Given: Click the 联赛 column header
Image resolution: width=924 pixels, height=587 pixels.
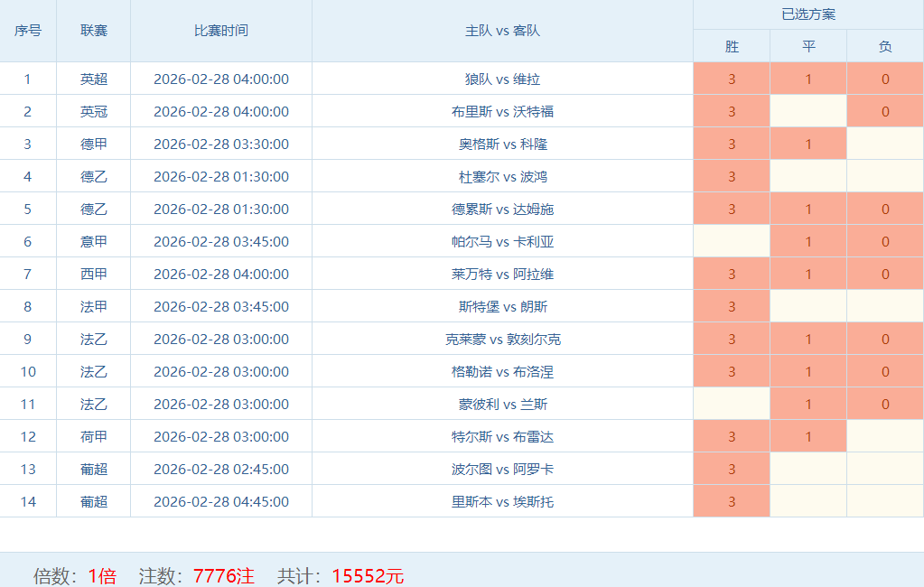Looking at the screenshot, I should [x=94, y=31].
